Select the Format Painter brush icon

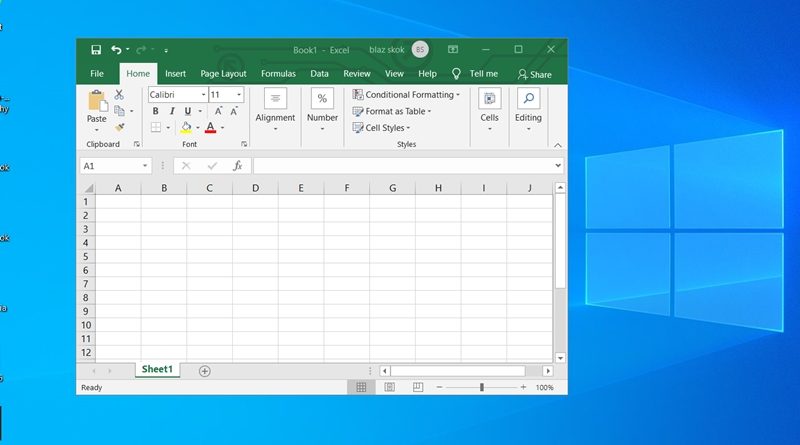tap(119, 127)
